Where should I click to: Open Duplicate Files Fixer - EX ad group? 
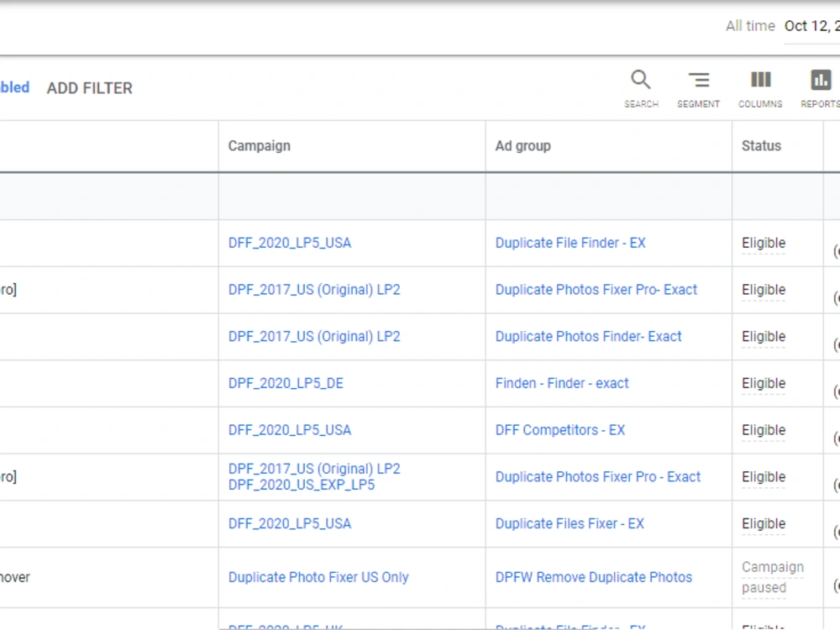pyautogui.click(x=570, y=523)
